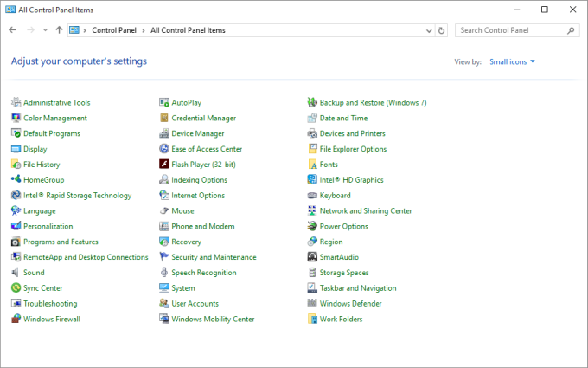The width and height of the screenshot is (588, 368).
Task: Open Programs and Features link
Action: (x=61, y=242)
